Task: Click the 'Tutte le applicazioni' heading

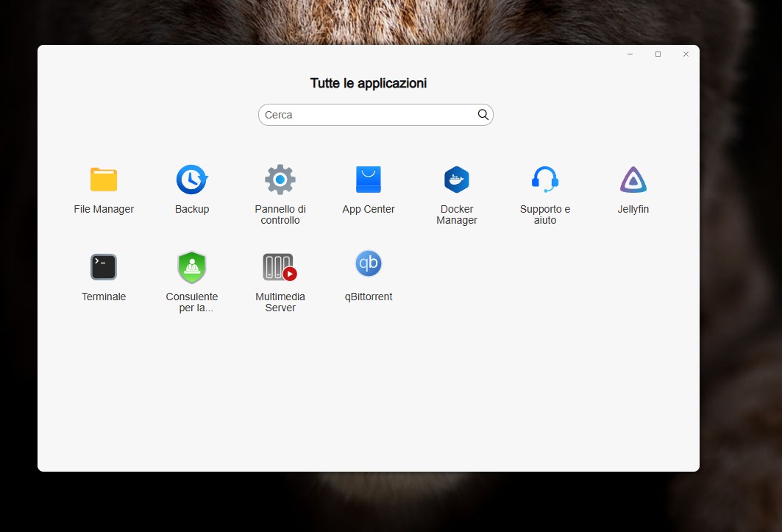Action: 369,83
